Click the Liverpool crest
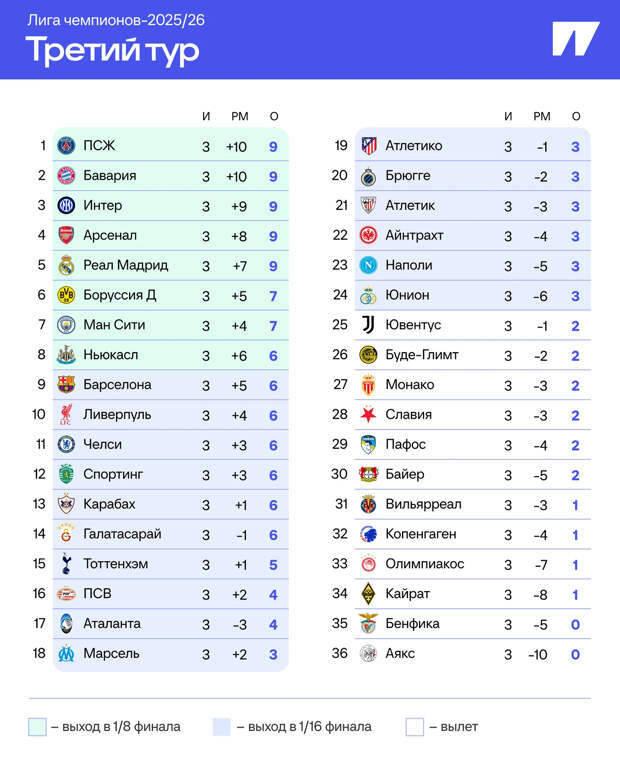Image resolution: width=620 pixels, height=764 pixels. [x=66, y=415]
